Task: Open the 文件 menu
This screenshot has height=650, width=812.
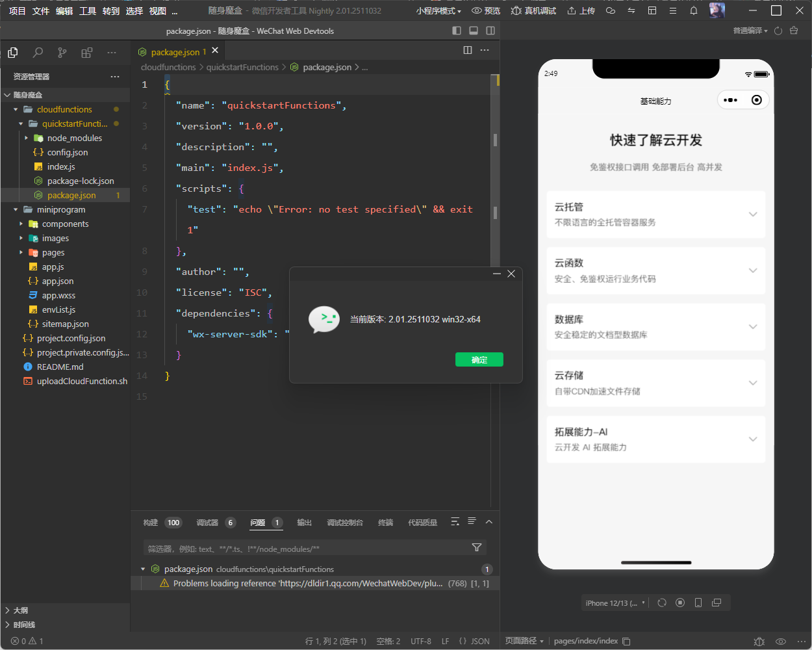Action: [x=41, y=11]
